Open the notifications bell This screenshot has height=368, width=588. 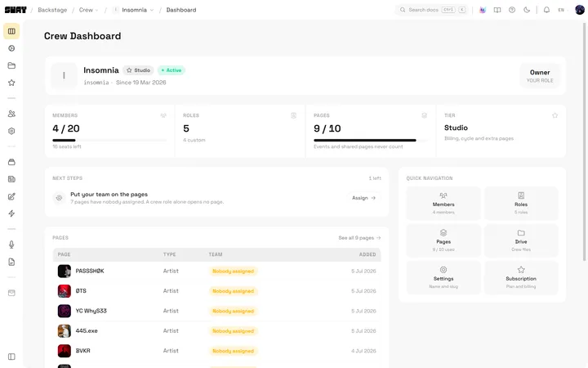pos(546,10)
